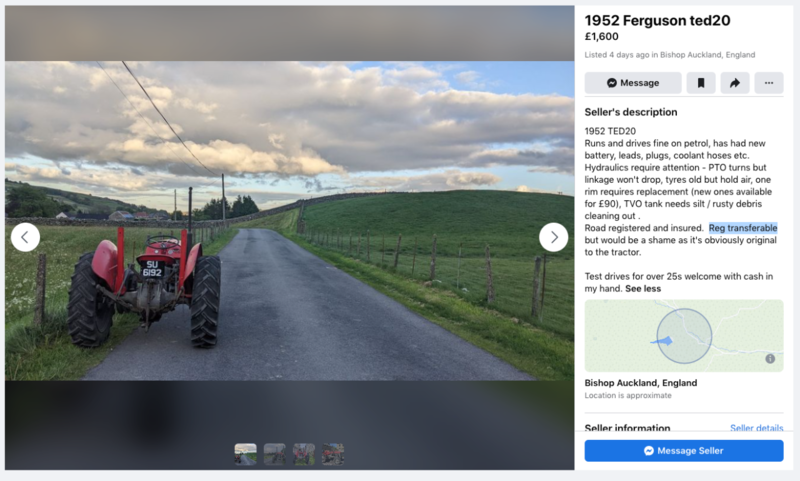800x481 pixels.
Task: Click the approximate location map
Action: pyautogui.click(x=684, y=336)
